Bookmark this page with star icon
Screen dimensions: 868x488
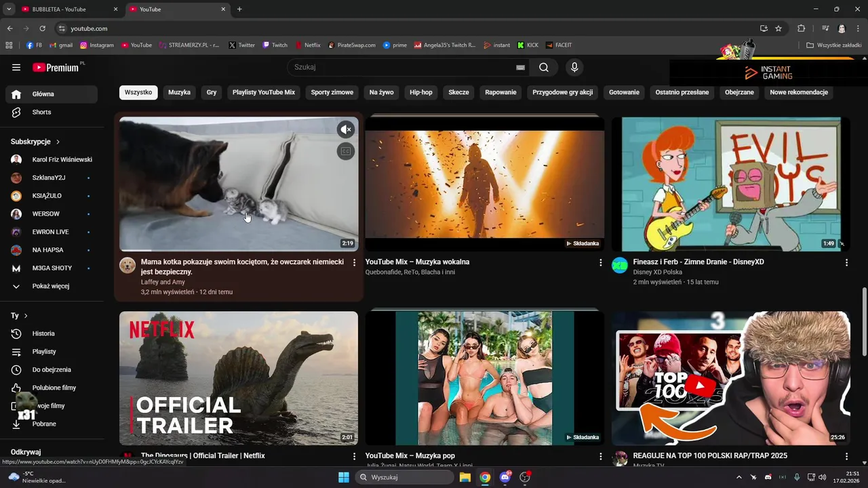point(778,28)
